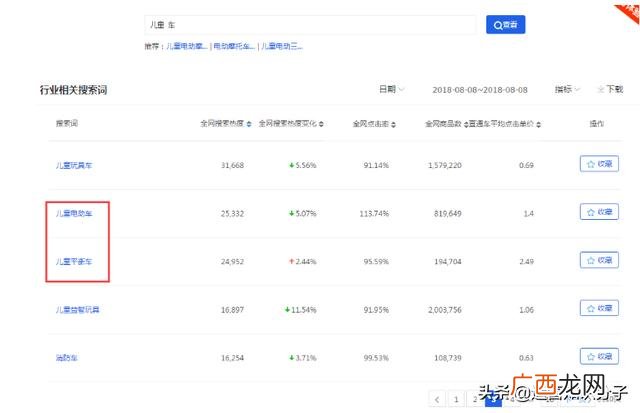The image size is (640, 413).
Task: Favorite keyword in the 16,897 row
Action: (599, 308)
